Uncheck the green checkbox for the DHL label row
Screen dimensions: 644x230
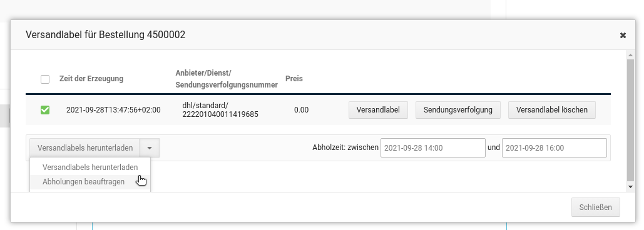pos(45,110)
